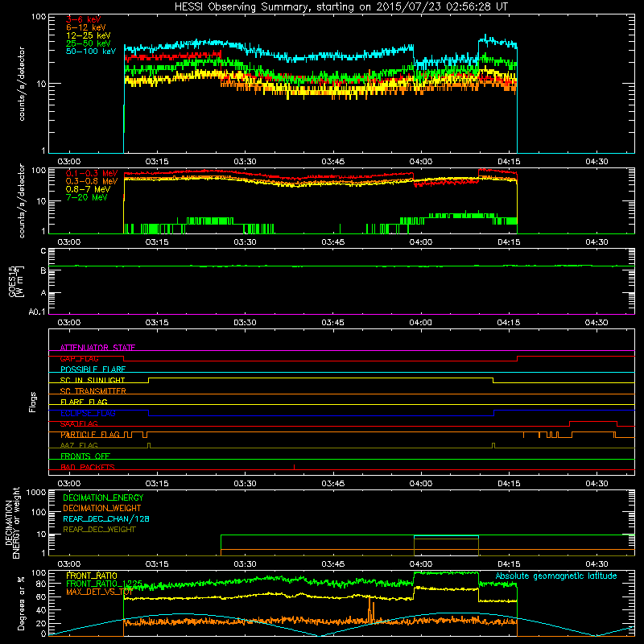Image resolution: width=644 pixels, height=644 pixels.
Task: Click the FRONT_RATIO_1225 legend label
Action: coord(104,584)
